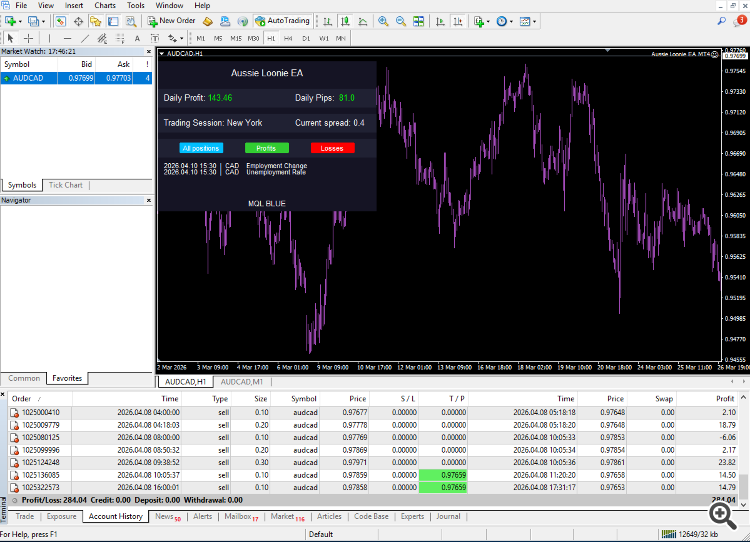Screen dimensions: 750x542
Task: Switch chart to line chart icon
Action: point(363,21)
